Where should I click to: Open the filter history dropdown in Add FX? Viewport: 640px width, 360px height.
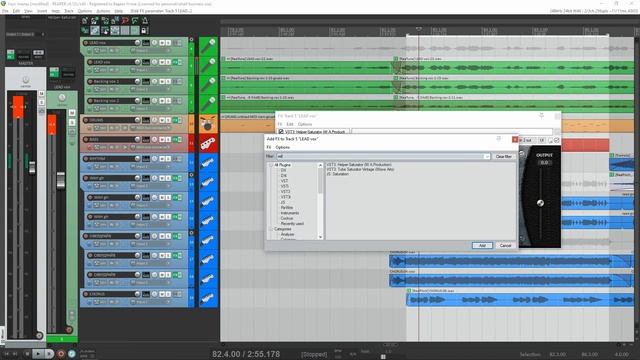[x=487, y=157]
